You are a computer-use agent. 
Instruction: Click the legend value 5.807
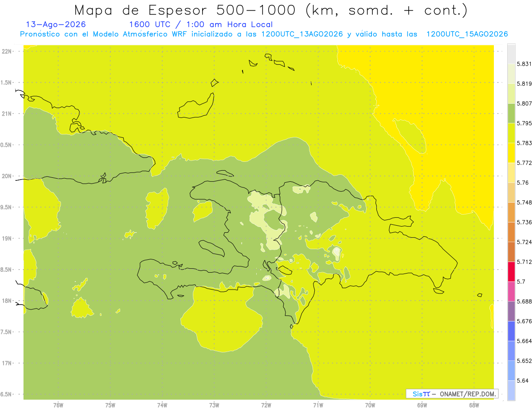tap(524, 103)
